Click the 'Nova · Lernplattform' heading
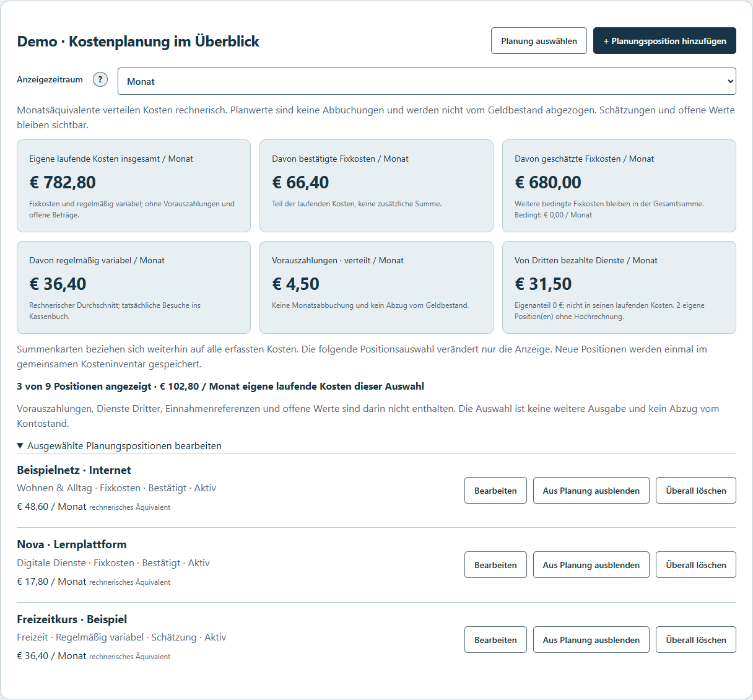This screenshot has width=753, height=700. [x=72, y=545]
